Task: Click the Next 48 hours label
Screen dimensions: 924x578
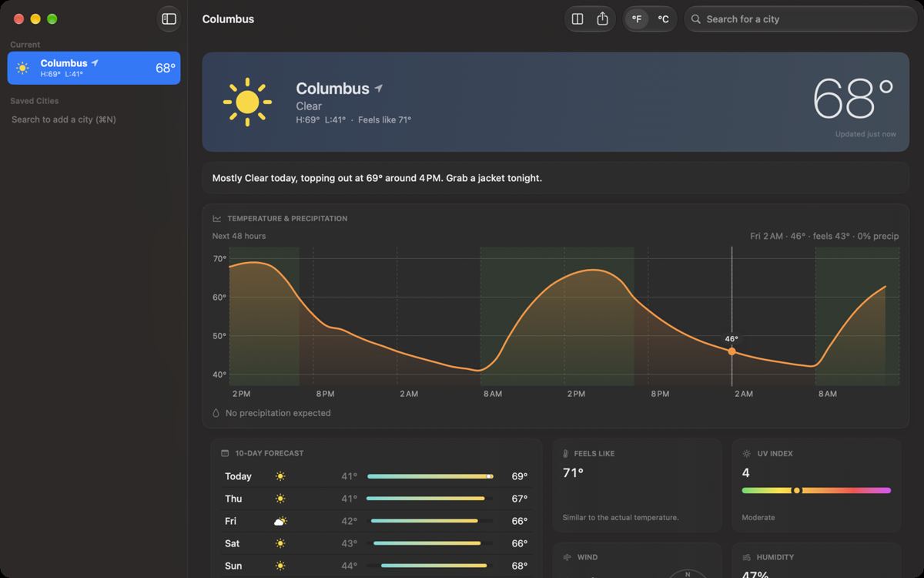Action: [239, 236]
